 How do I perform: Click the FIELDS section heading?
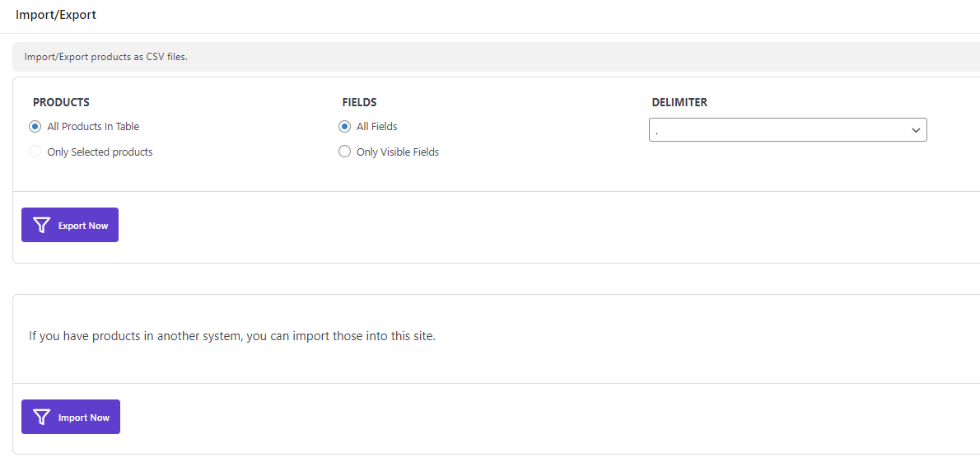359,103
